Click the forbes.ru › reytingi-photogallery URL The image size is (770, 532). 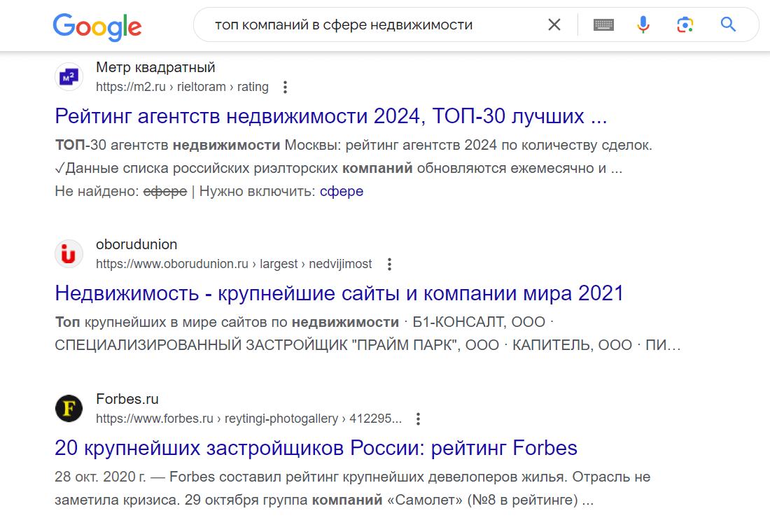[x=249, y=419]
